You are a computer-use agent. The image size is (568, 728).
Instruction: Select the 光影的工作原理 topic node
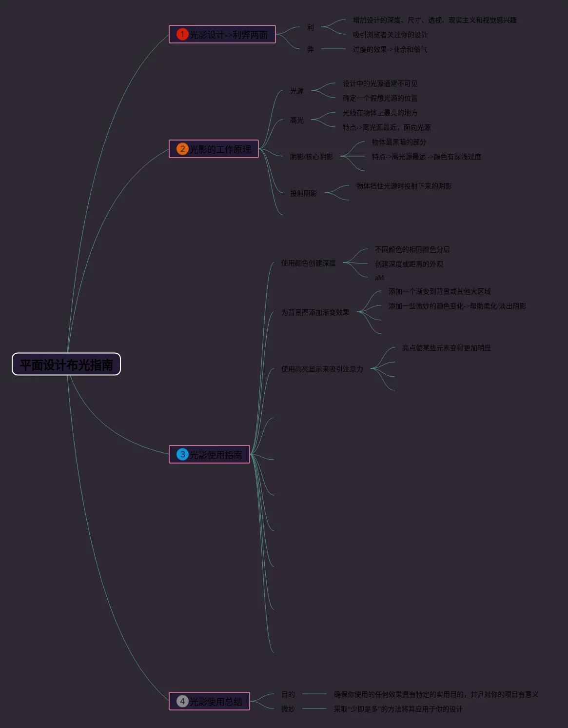[x=220, y=149]
